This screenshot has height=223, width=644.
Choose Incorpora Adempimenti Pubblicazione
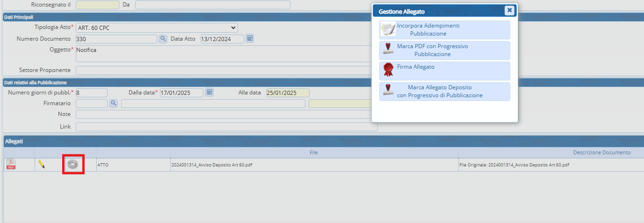(445, 30)
